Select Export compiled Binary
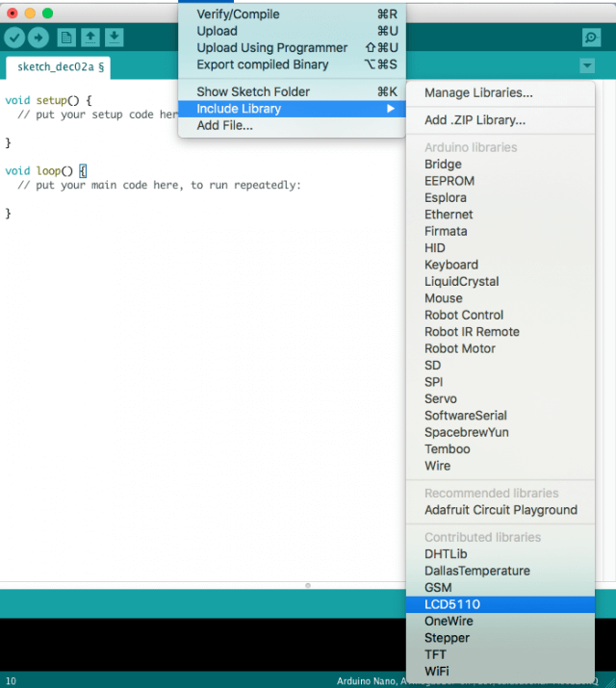This screenshot has width=616, height=688. click(292, 64)
